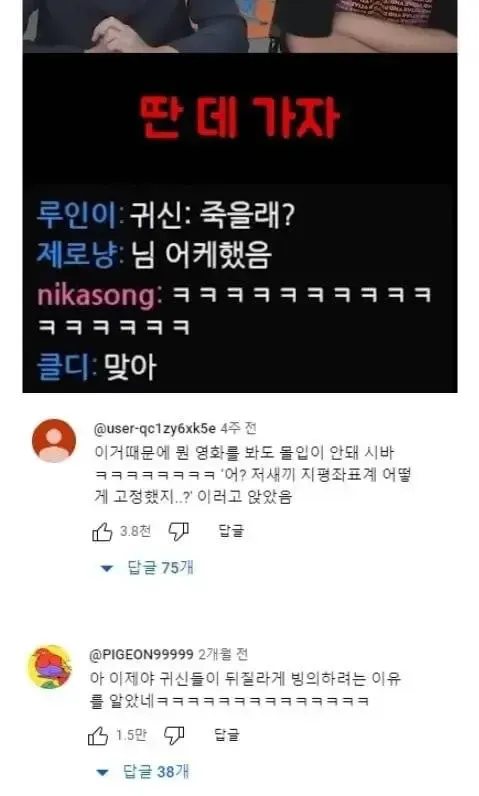Dislike the @PIGEON99999 comment
The height and width of the screenshot is (796, 479).
pyautogui.click(x=174, y=736)
